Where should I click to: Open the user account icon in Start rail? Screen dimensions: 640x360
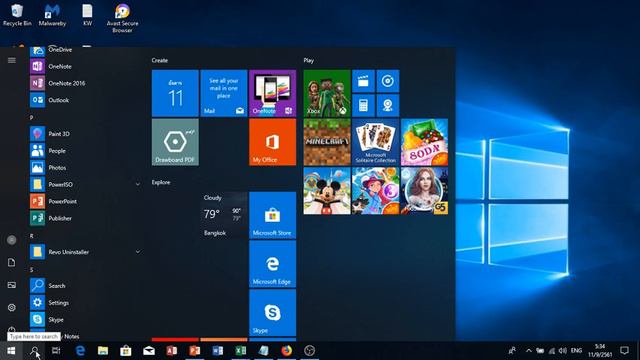point(11,240)
